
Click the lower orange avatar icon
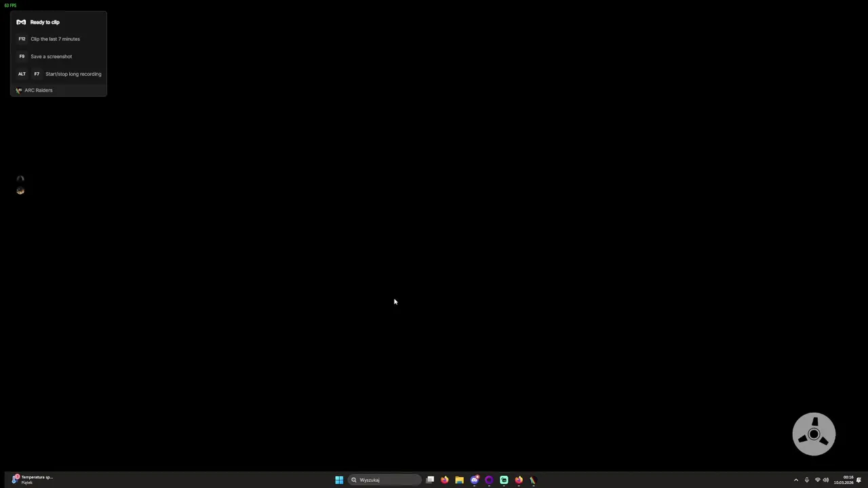[x=20, y=191]
